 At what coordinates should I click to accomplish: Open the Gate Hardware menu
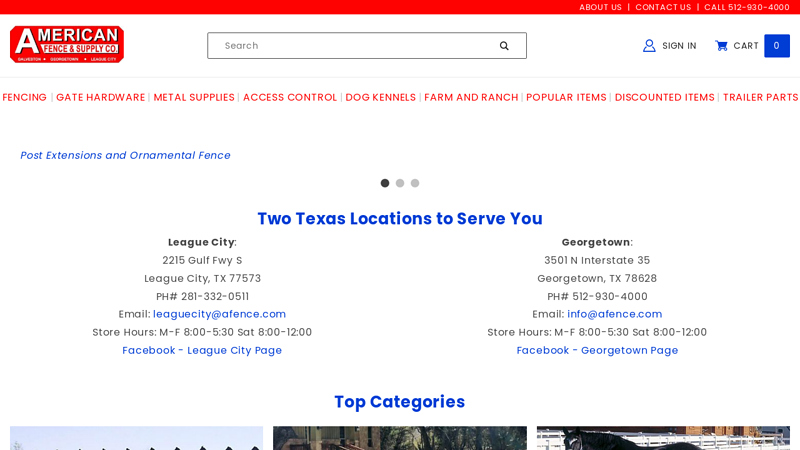[101, 97]
